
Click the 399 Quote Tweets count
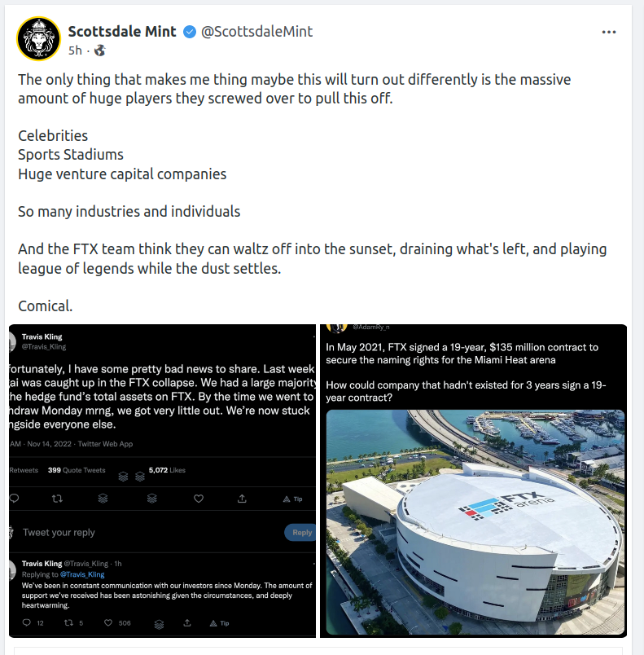pos(77,470)
